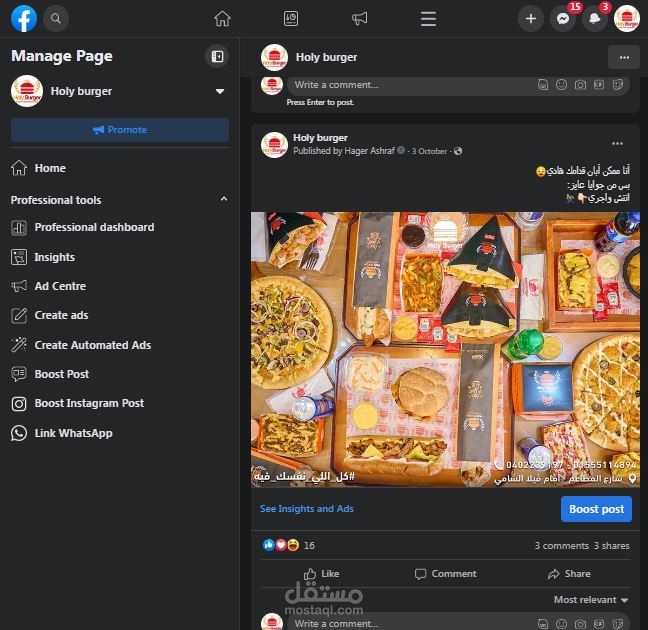This screenshot has height=630, width=648.
Task: Open the notifications bell
Action: tap(594, 19)
